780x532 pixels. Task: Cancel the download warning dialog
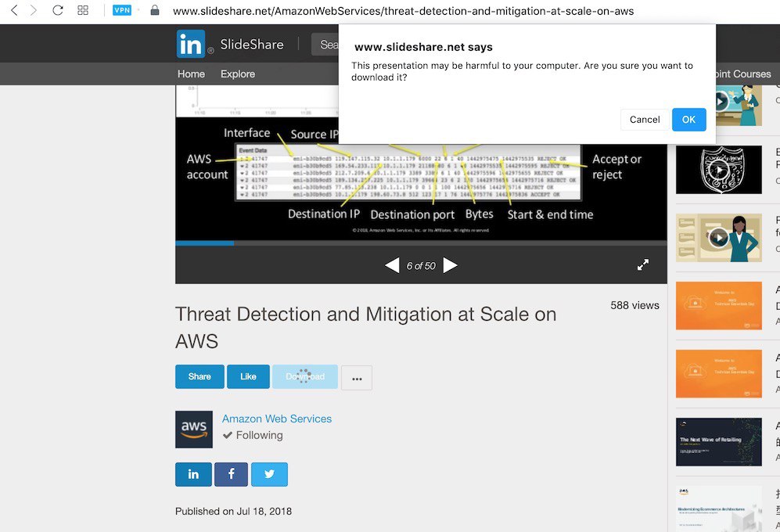(x=645, y=120)
